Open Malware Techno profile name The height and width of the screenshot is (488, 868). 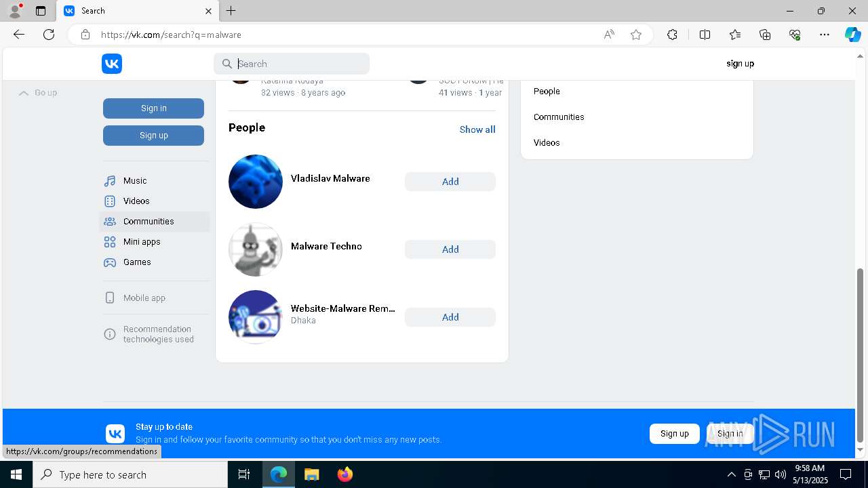(326, 247)
